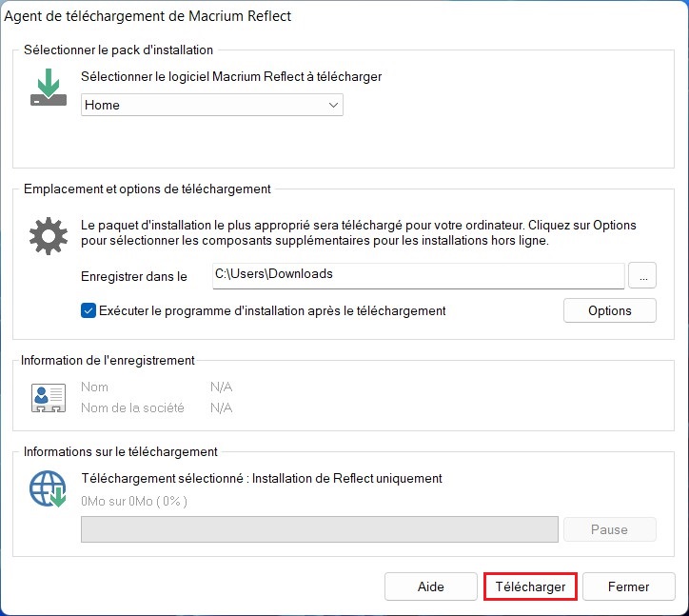
Task: Click the gear icon for download options
Action: pyautogui.click(x=49, y=236)
